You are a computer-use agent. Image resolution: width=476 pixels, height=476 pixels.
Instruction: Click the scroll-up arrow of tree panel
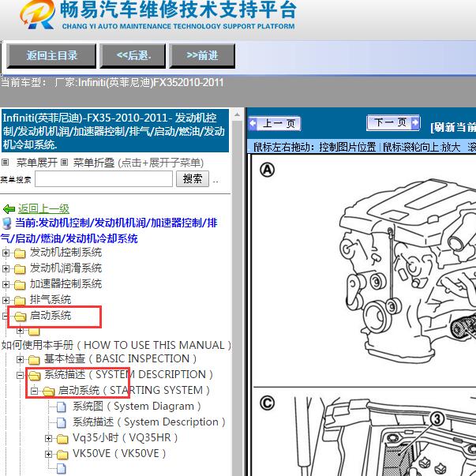tap(237, 115)
